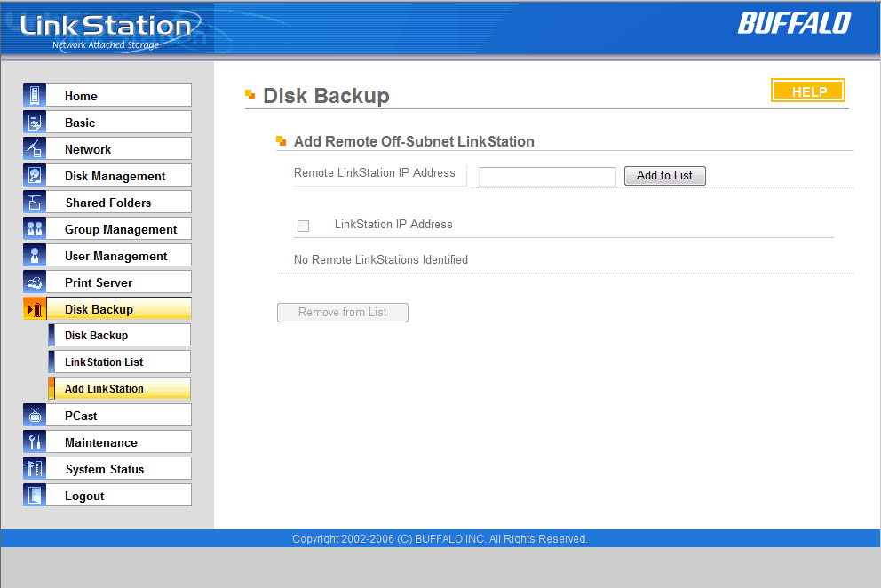Screen dimensions: 881x588
Task: Click 'LinkStation IP Address' column header
Action: (x=393, y=225)
